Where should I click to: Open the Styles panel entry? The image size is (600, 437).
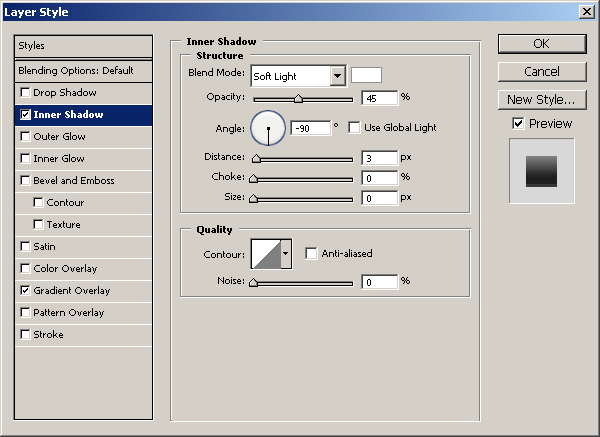(83, 46)
